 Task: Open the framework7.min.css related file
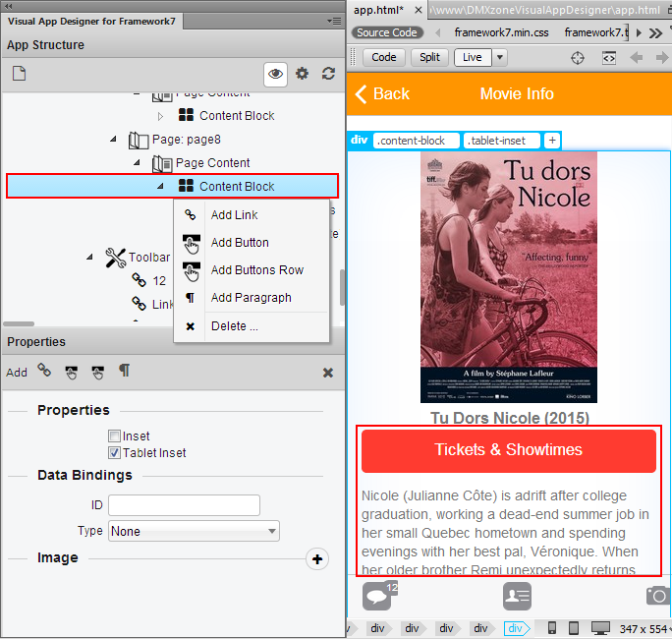[x=501, y=32]
